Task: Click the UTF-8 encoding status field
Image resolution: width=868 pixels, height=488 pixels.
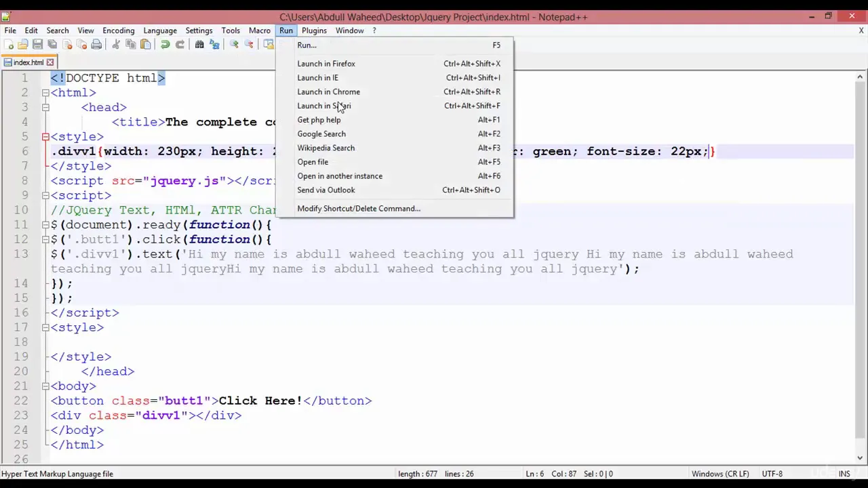Action: point(772,474)
